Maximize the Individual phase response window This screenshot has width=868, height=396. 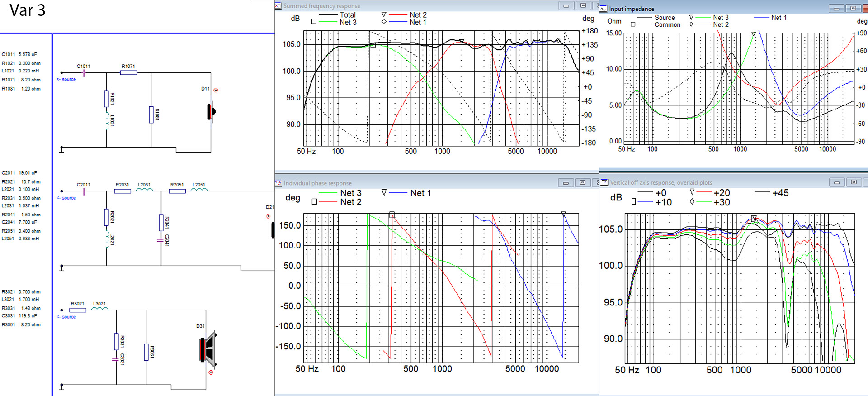click(582, 182)
